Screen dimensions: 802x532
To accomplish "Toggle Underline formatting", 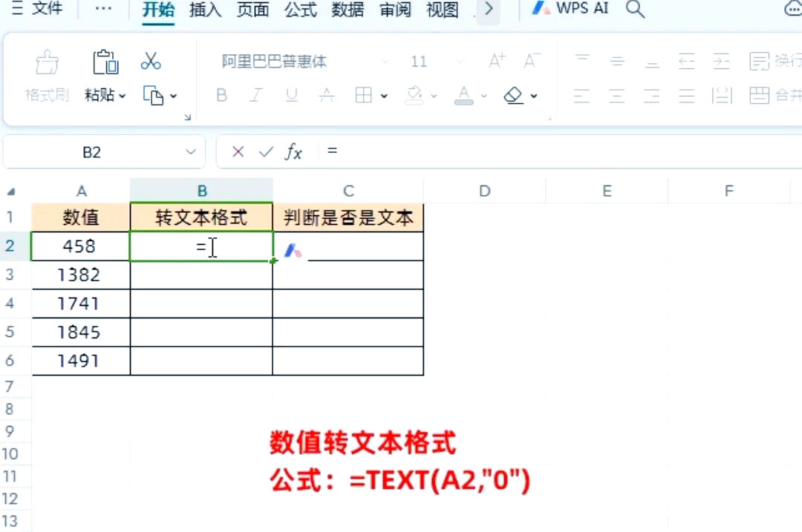I will [292, 95].
